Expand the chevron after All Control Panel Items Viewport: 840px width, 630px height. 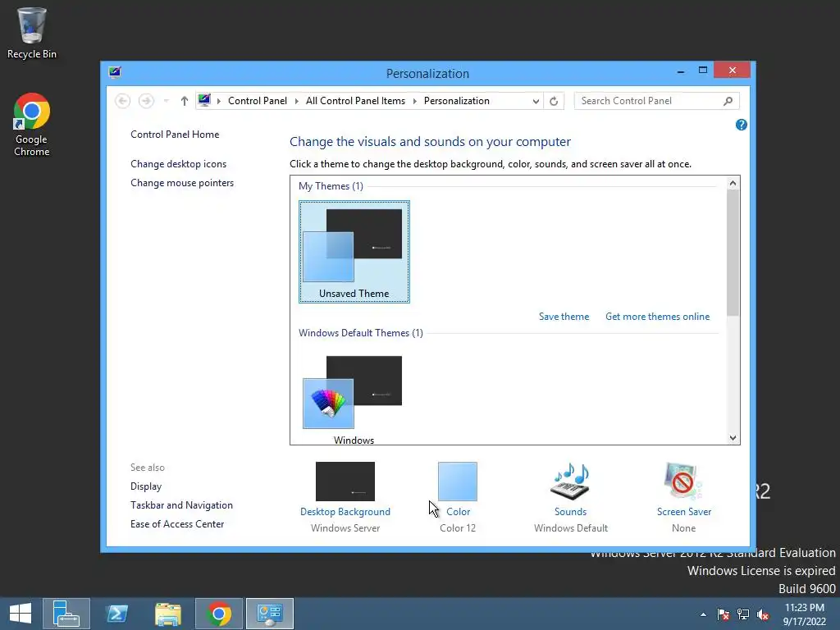[414, 101]
